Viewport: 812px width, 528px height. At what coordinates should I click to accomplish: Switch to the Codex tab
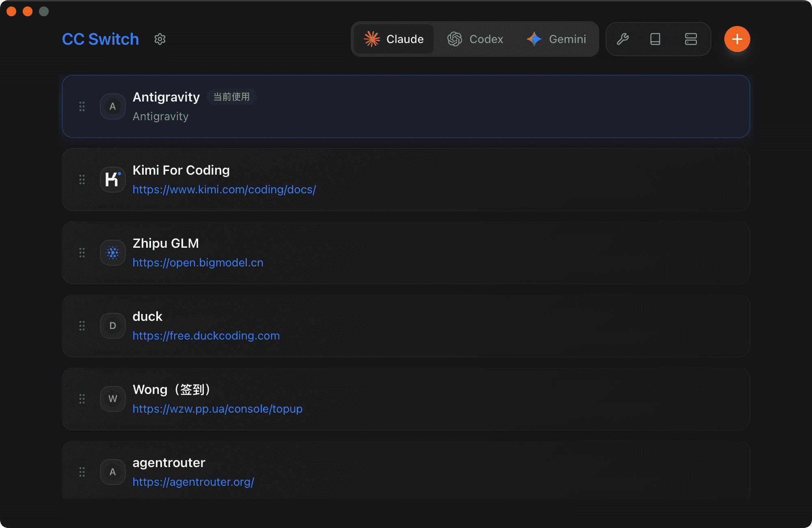475,39
